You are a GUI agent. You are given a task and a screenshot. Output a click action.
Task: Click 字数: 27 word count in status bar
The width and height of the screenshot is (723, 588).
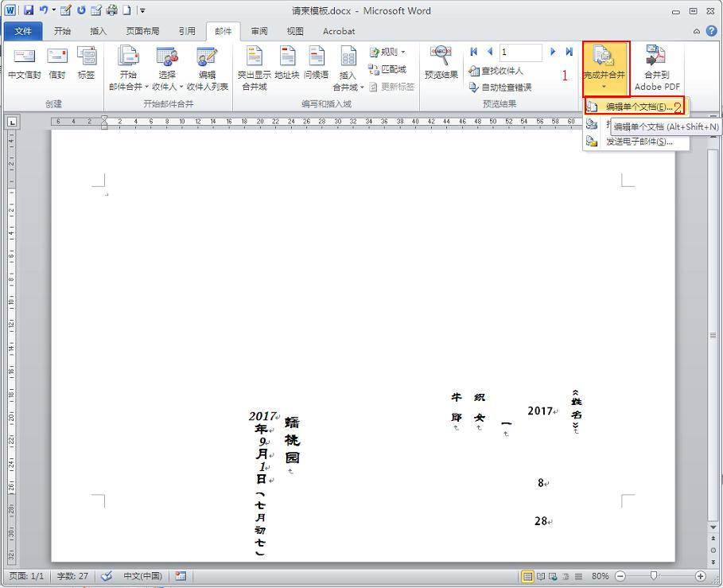(72, 576)
